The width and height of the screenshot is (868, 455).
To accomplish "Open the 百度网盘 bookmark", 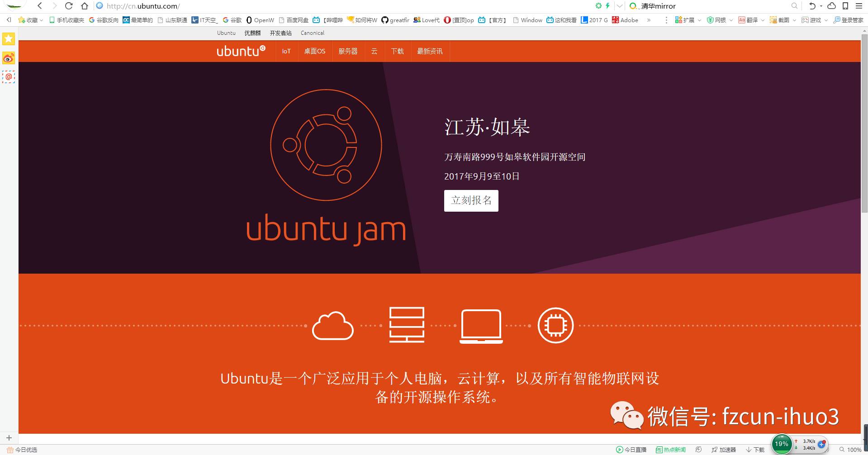I will [294, 20].
